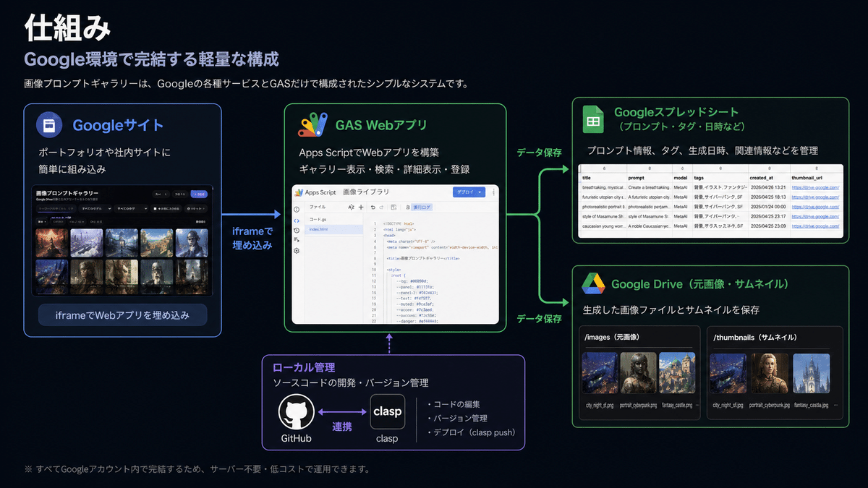
Task: Open the drive.google.com link in the first row
Action: (x=815, y=187)
